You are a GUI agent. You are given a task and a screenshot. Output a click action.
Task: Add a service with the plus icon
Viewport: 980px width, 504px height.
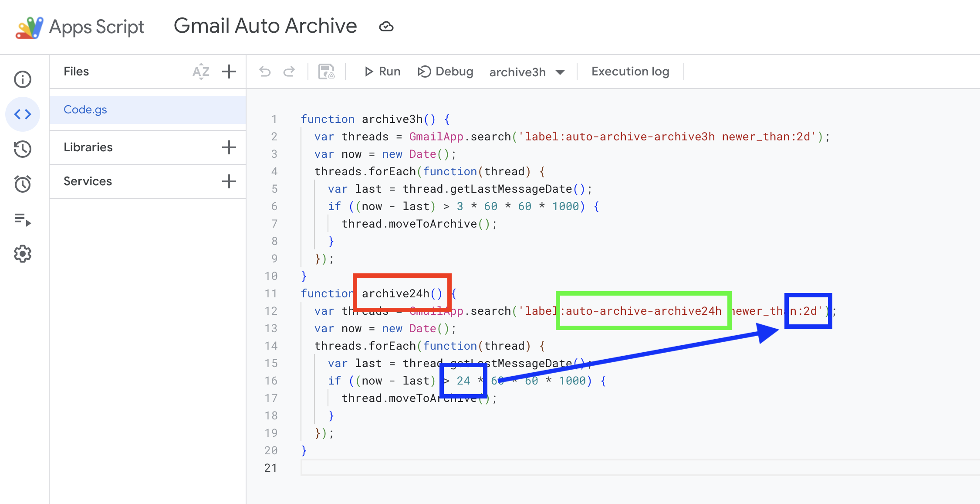(229, 181)
